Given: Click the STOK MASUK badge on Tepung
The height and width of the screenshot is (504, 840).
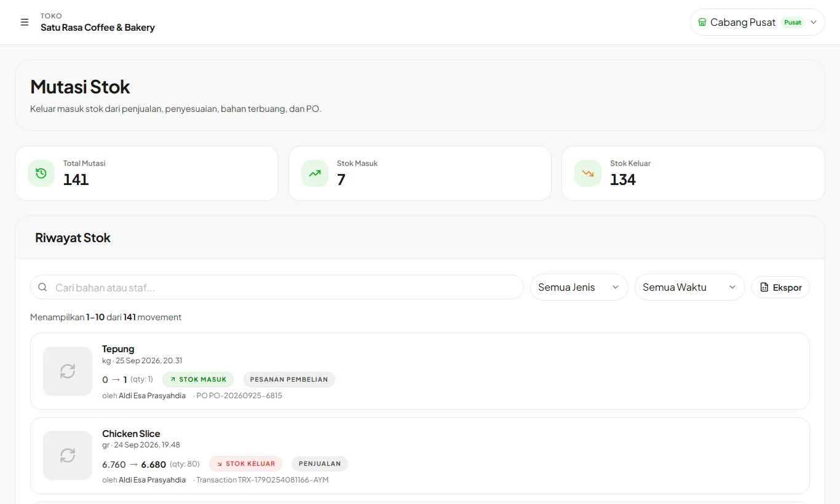Looking at the screenshot, I should click(x=199, y=379).
